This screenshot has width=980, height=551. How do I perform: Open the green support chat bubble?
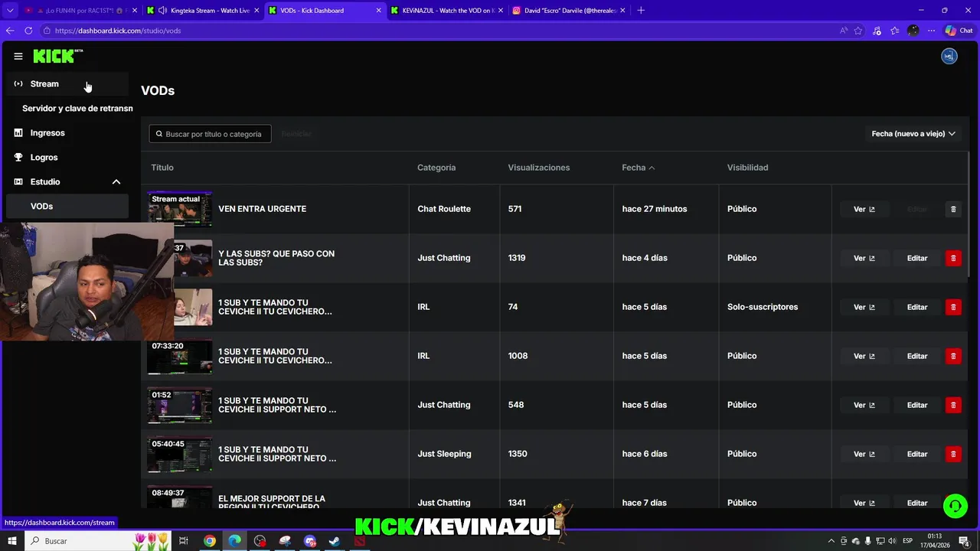[955, 506]
